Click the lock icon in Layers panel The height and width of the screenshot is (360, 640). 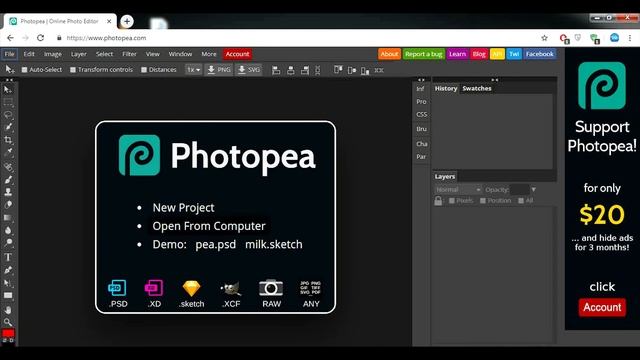tap(438, 200)
